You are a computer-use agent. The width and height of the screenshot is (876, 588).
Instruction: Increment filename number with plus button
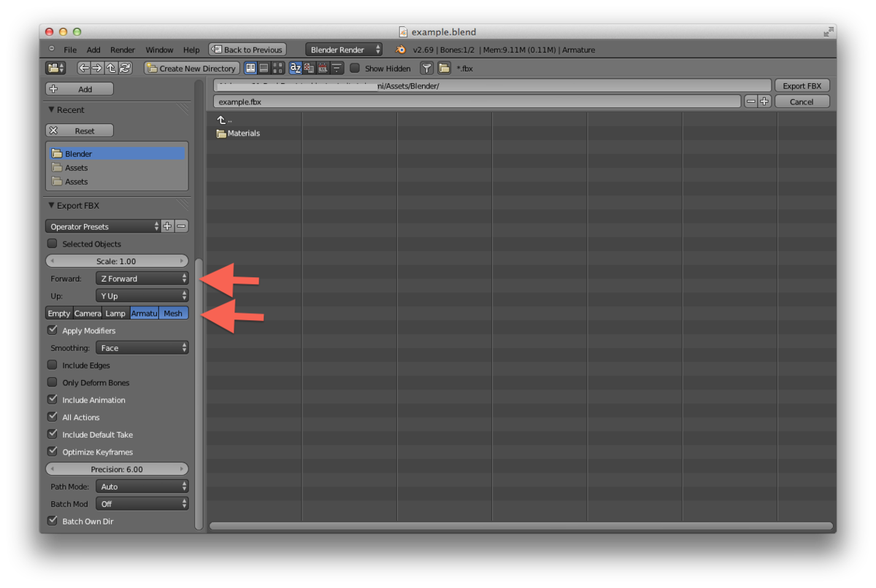tap(764, 101)
